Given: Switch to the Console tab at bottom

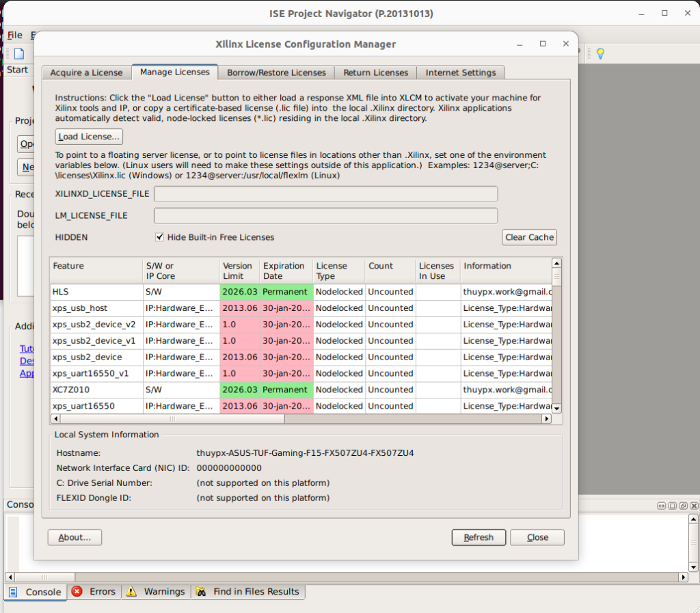Looking at the screenshot, I should pos(36,592).
